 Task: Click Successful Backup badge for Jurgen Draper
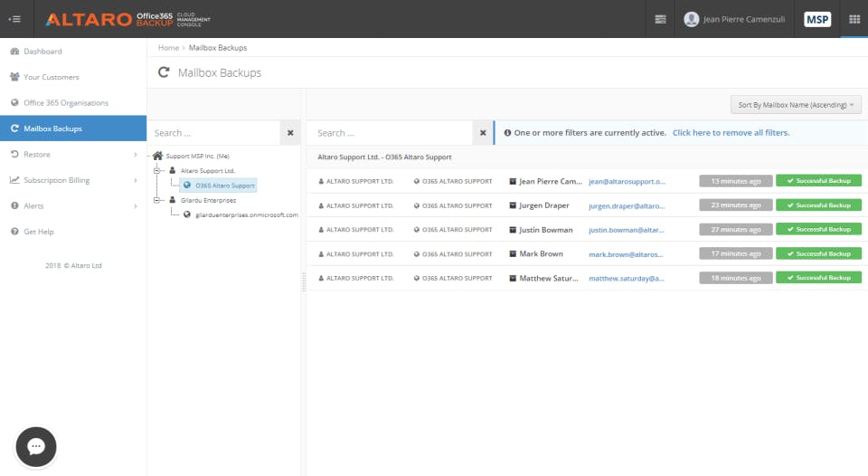(x=818, y=205)
